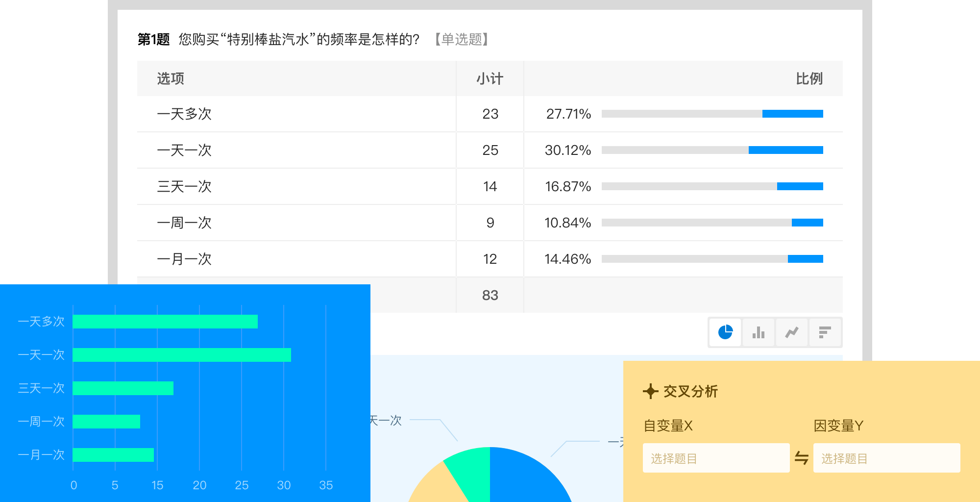Click the 27.71% percentage value

coord(568,114)
